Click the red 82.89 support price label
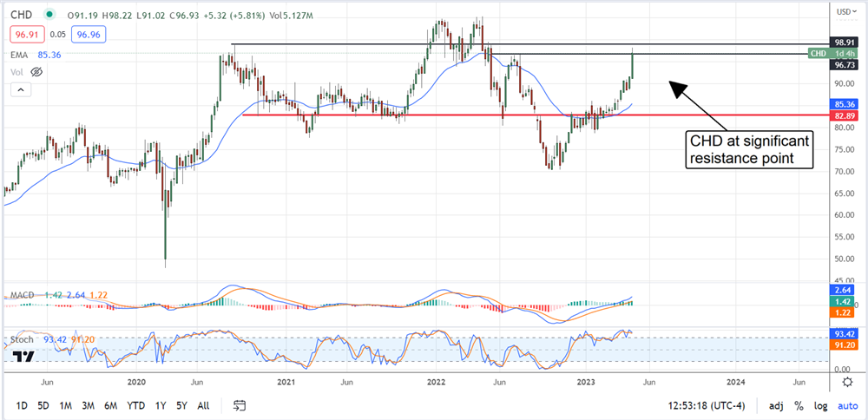The height and width of the screenshot is (420, 868). point(845,115)
